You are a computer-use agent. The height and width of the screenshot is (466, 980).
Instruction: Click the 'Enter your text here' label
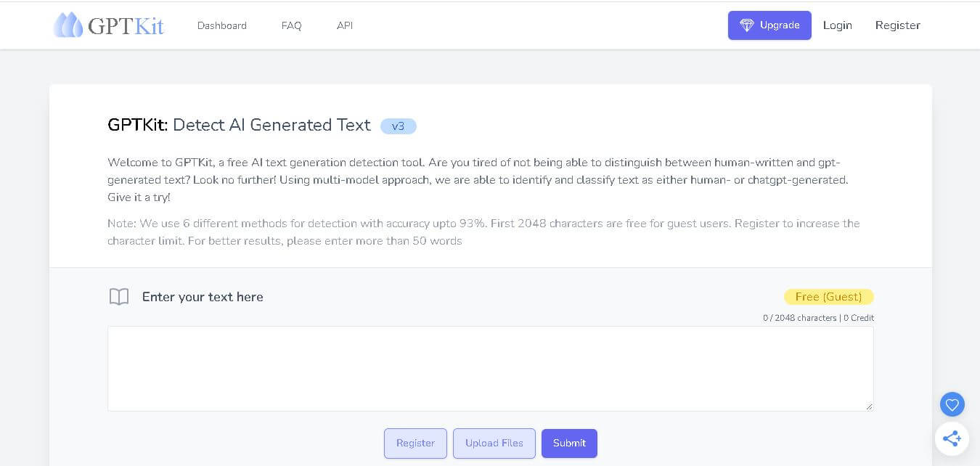[203, 297]
